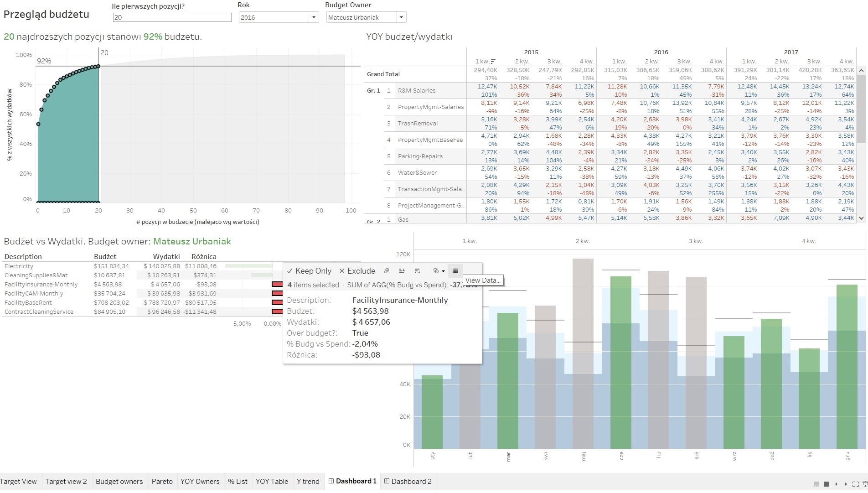Image resolution: width=868 pixels, height=493 pixels.
Task: Go to previous sheet arrow
Action: click(836, 484)
